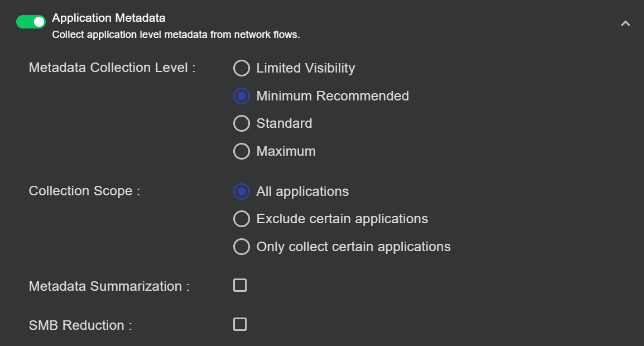Choose the Standard radio circle
The image size is (644, 346).
tap(241, 123)
